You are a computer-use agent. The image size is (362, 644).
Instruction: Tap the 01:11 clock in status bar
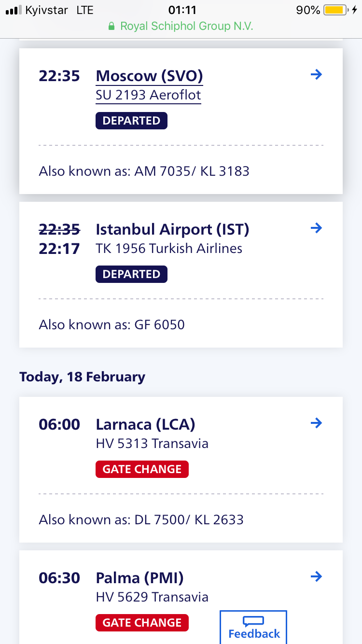[x=182, y=10]
